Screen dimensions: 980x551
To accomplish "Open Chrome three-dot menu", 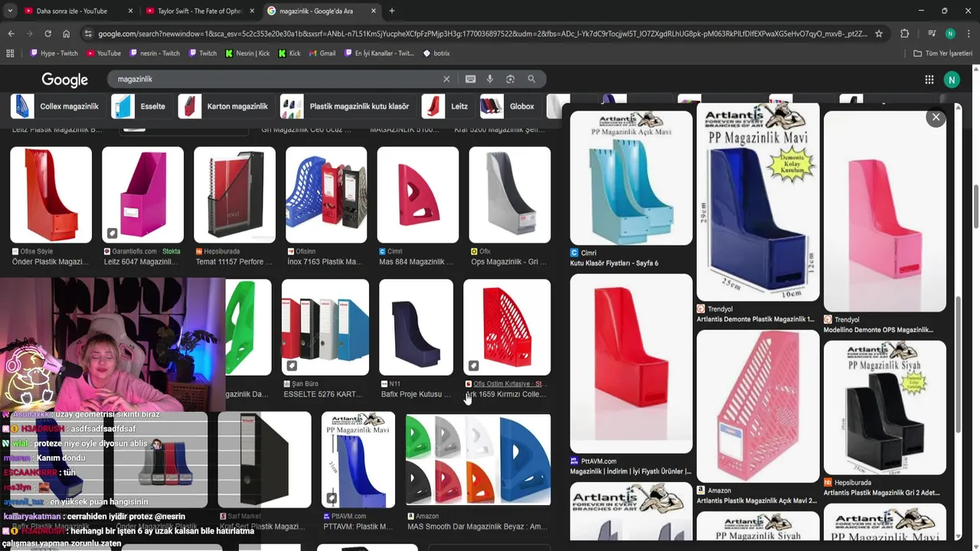I will pos(969,34).
